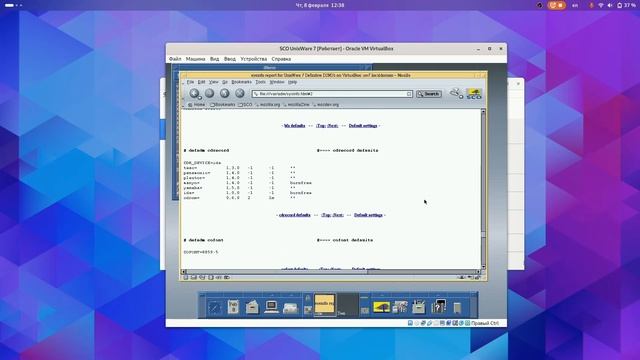This screenshot has width=640, height=360.
Task: Open VirtualBox Вид menu
Action: 214,59
